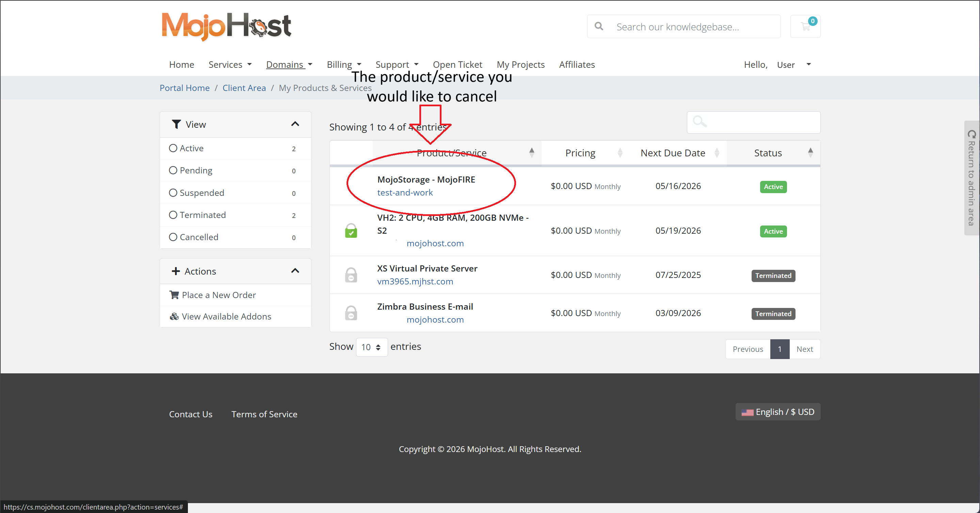Click the Next pagination button

804,349
